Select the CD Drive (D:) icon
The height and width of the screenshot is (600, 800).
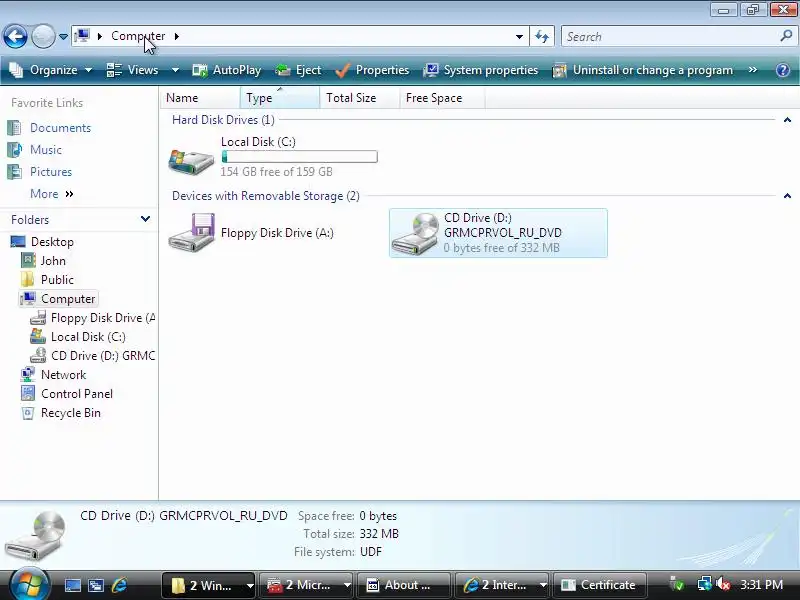pos(415,234)
